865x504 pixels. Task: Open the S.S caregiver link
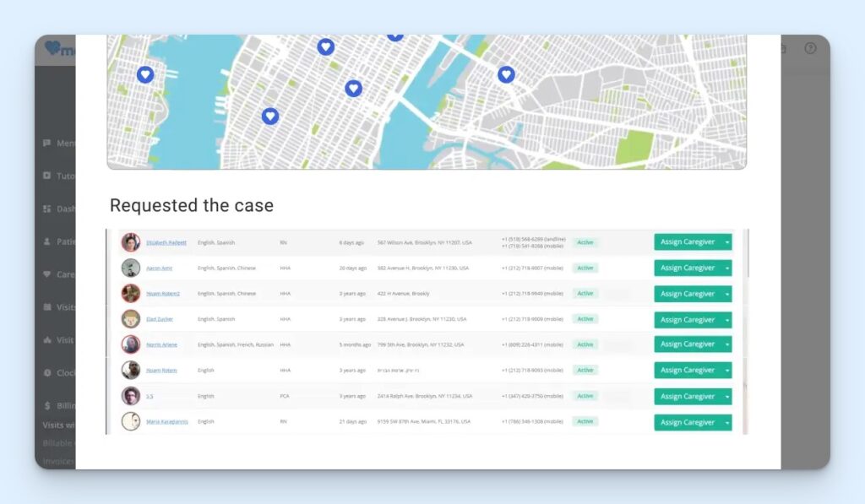150,397
